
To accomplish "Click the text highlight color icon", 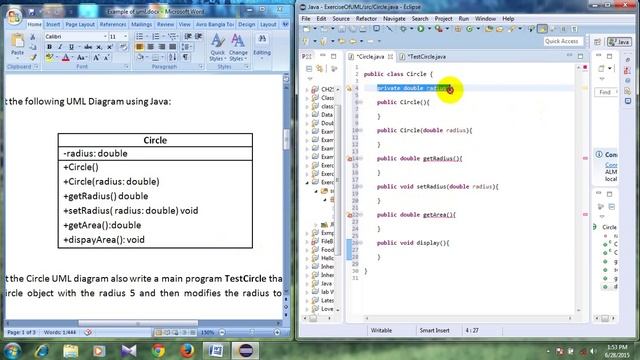I will [49, 58].
